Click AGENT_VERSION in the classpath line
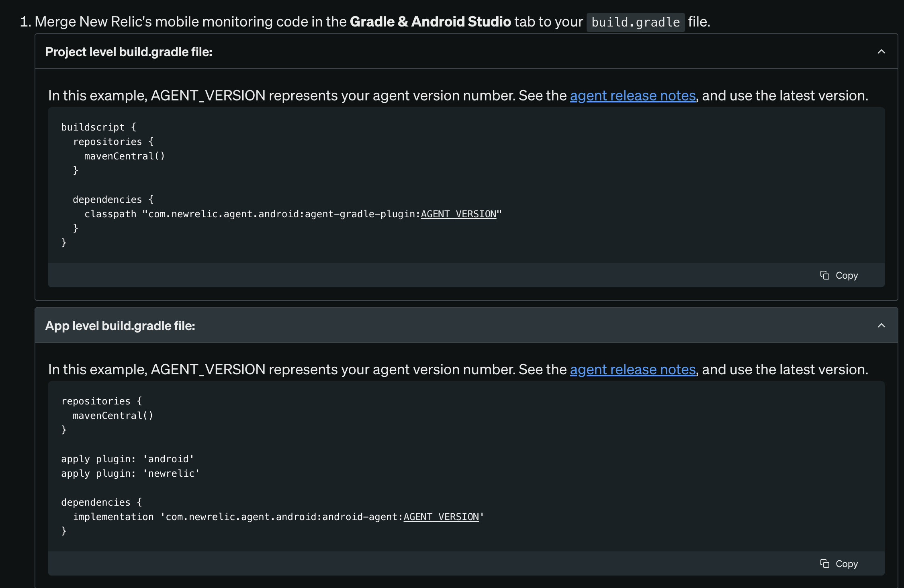 458,214
